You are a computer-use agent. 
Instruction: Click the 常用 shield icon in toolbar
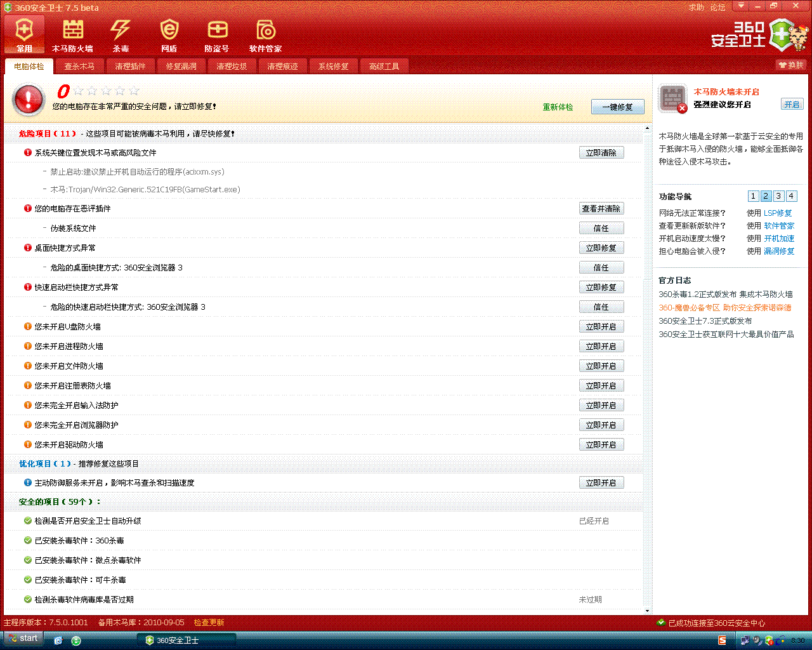[24, 36]
